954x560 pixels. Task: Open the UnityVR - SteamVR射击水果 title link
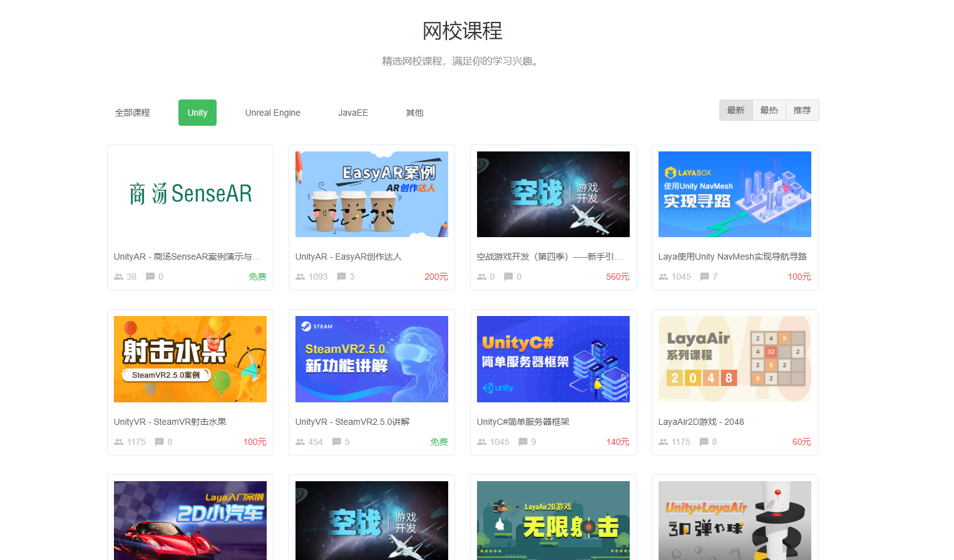click(x=170, y=422)
